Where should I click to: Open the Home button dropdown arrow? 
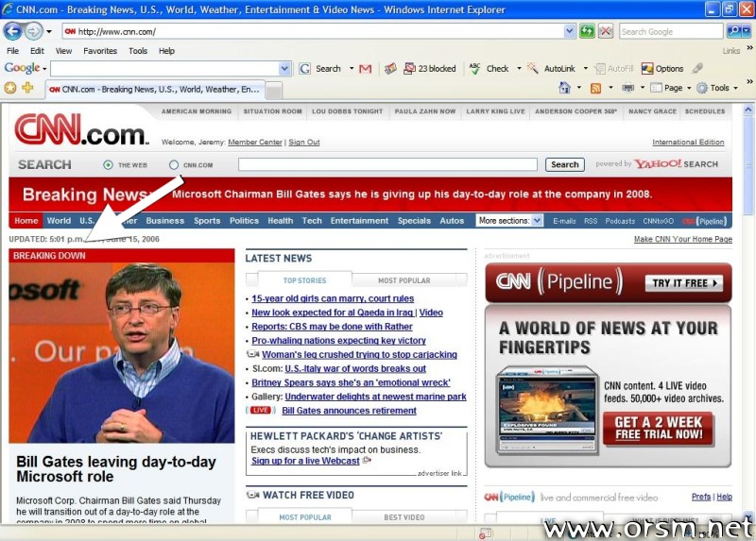pyautogui.click(x=579, y=88)
